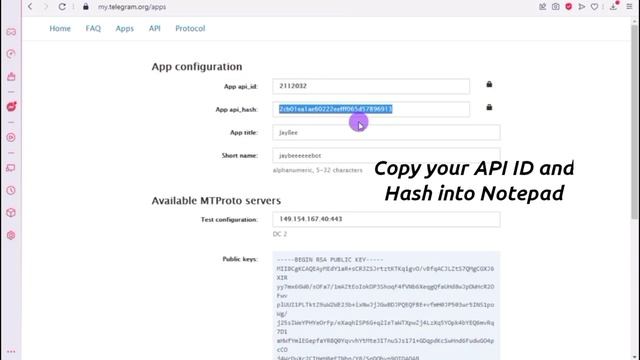Open History clock icon in sidebar
The image size is (640, 360).
tap(11, 190)
